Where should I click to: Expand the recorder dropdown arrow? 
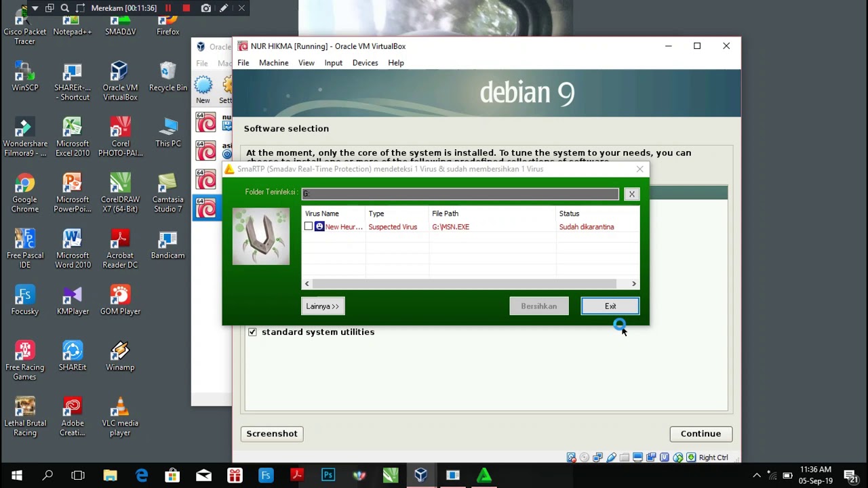coord(35,8)
